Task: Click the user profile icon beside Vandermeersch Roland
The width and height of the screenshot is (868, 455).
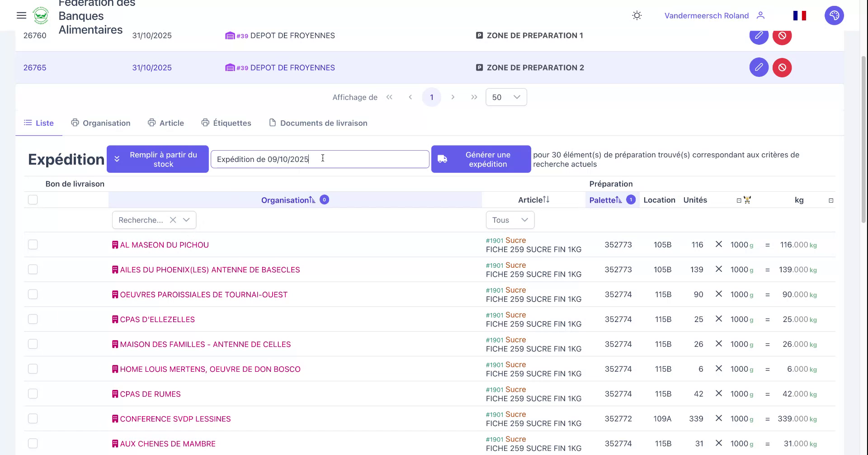Action: [x=761, y=15]
